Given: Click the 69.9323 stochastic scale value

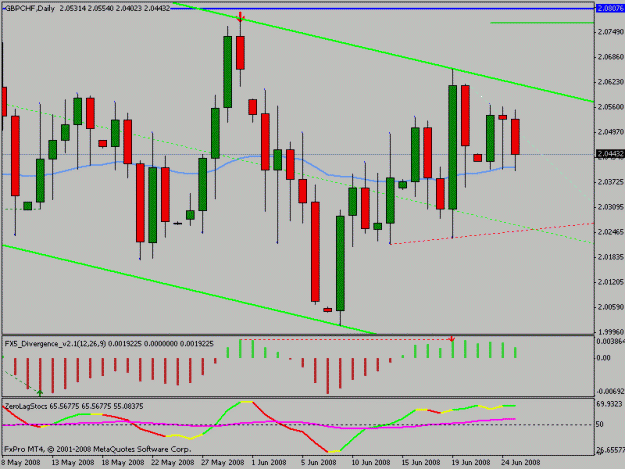Looking at the screenshot, I should [x=609, y=404].
